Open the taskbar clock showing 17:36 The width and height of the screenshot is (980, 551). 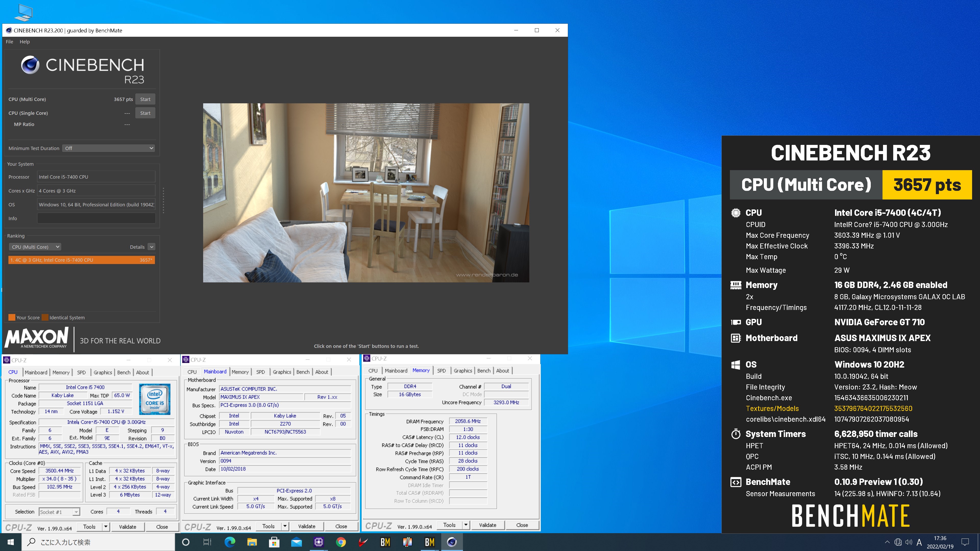pyautogui.click(x=940, y=542)
